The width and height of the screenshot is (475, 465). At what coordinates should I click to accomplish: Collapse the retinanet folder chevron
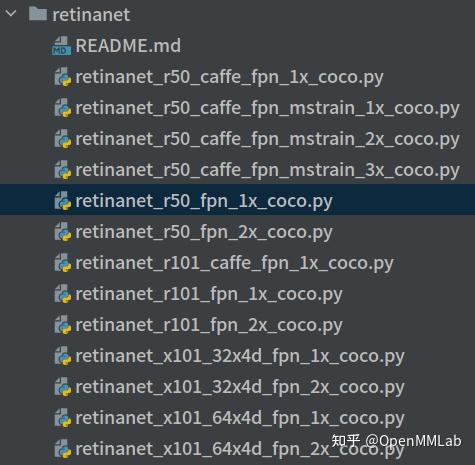click(11, 14)
